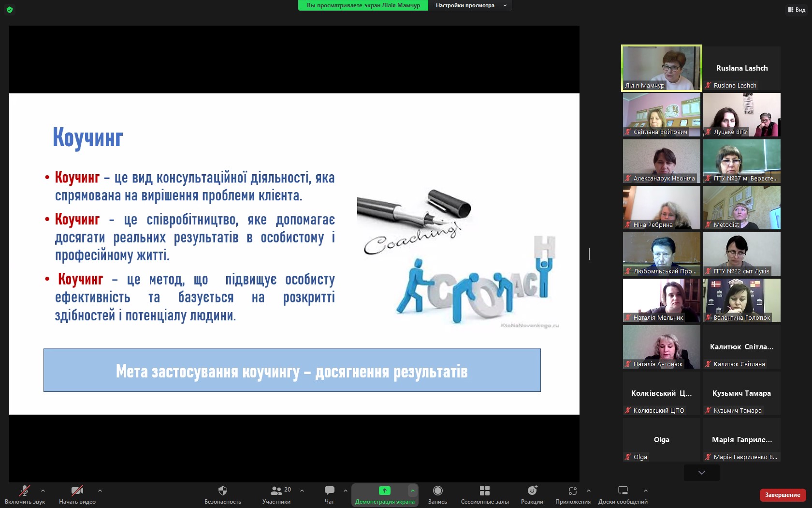Turn on camera with Начать видео

tap(77, 491)
